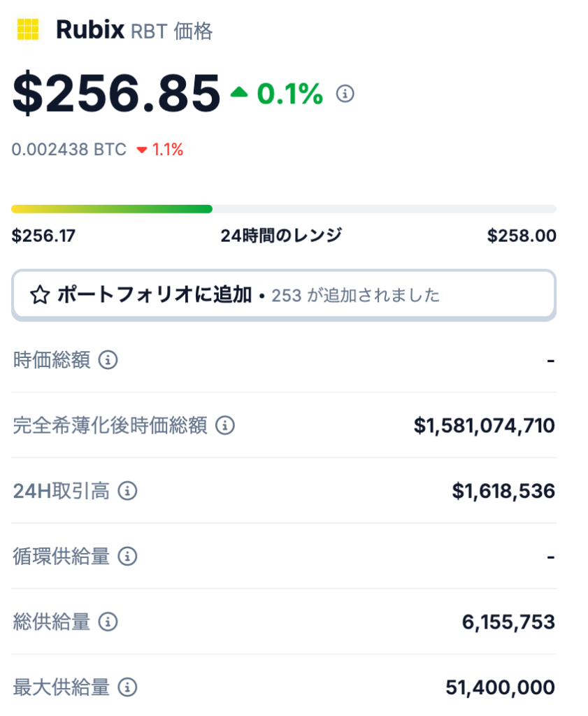The width and height of the screenshot is (588, 716).
Task: Click the yellow Rubix coin logo
Action: 28,29
